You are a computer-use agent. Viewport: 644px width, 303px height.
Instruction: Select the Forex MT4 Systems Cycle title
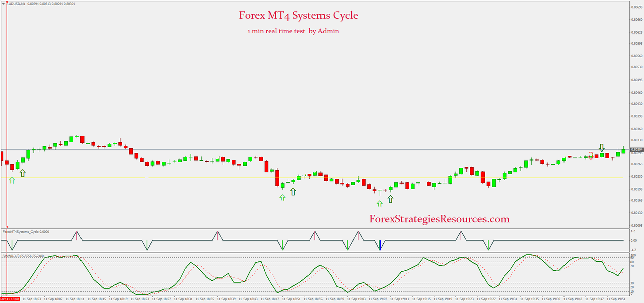coord(299,15)
